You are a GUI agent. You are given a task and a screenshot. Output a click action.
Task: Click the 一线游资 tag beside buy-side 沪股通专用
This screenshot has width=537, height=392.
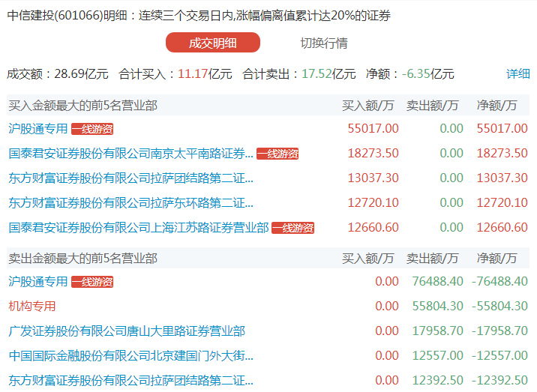click(x=92, y=129)
